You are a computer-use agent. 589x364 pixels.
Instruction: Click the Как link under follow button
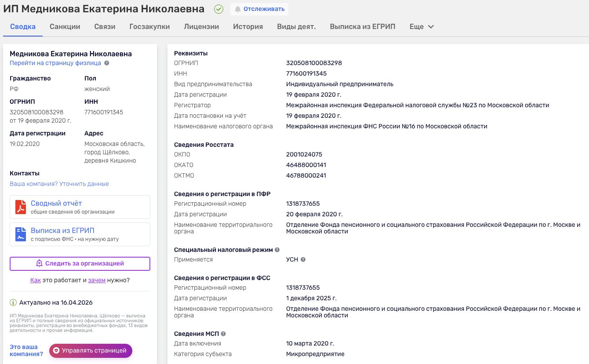click(35, 280)
